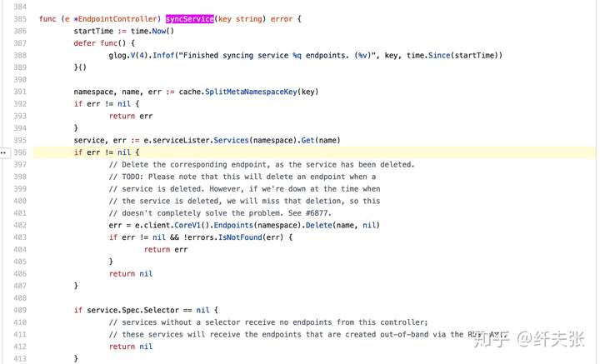Click line number 409
This screenshot has width=600, height=364.
(x=20, y=310)
